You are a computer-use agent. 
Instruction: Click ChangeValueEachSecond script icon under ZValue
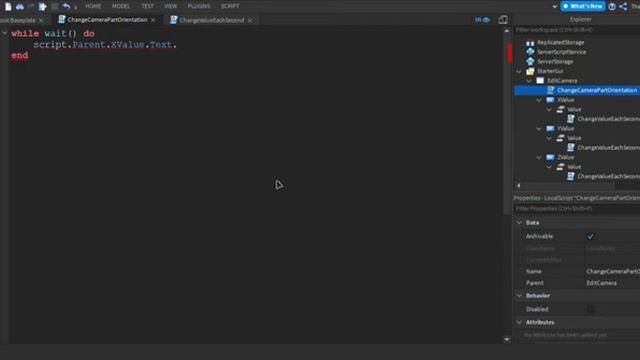[571, 176]
